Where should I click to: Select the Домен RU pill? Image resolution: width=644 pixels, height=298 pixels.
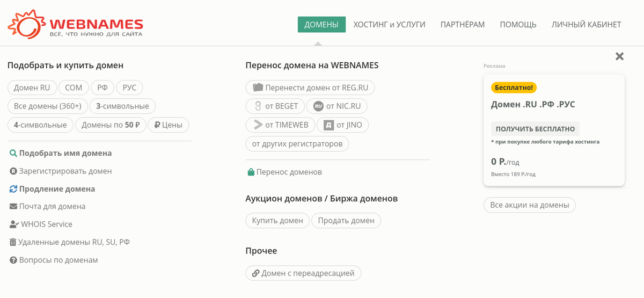(x=32, y=88)
